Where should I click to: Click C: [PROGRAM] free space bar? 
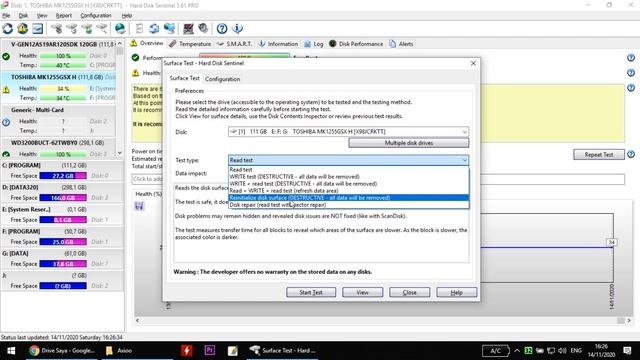click(x=63, y=176)
